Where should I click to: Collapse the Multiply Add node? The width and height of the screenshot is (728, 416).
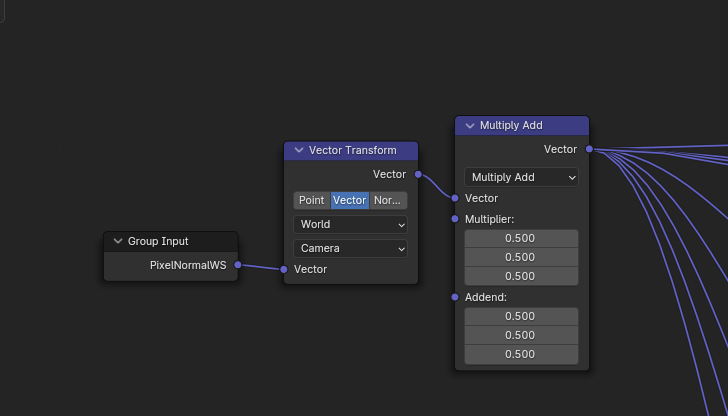click(x=469, y=125)
